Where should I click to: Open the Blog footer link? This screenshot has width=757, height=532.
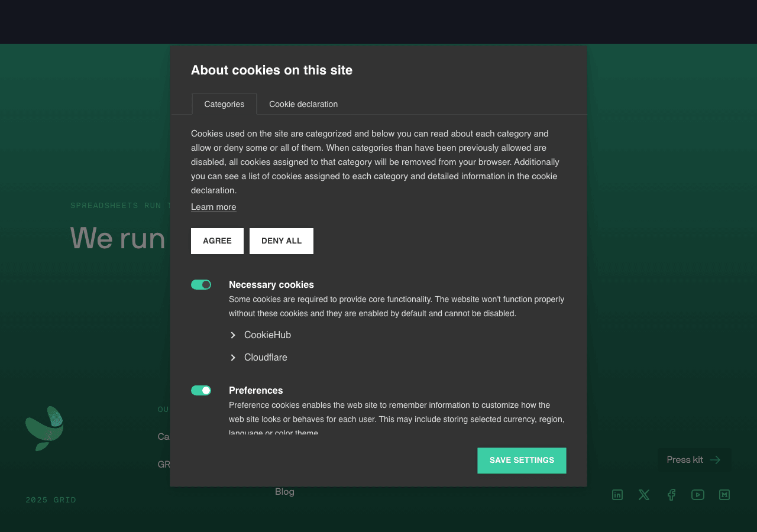click(x=284, y=492)
